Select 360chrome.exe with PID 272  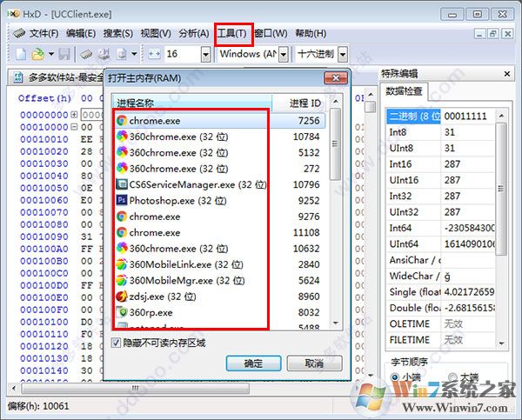pyautogui.click(x=218, y=169)
